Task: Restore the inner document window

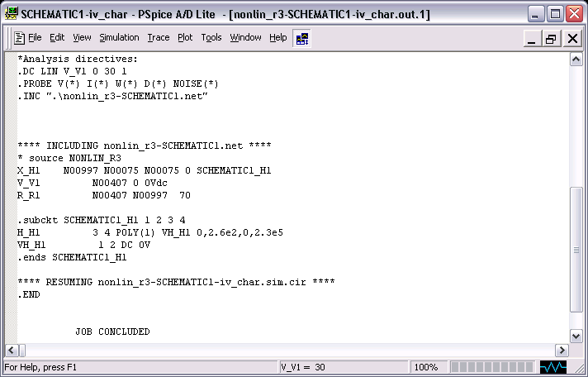Action: coord(552,38)
